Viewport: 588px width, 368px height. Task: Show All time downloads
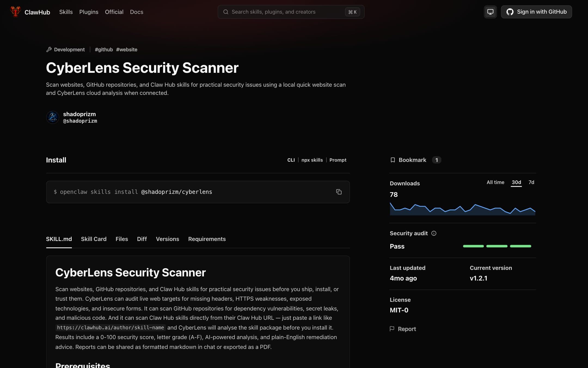coord(495,182)
